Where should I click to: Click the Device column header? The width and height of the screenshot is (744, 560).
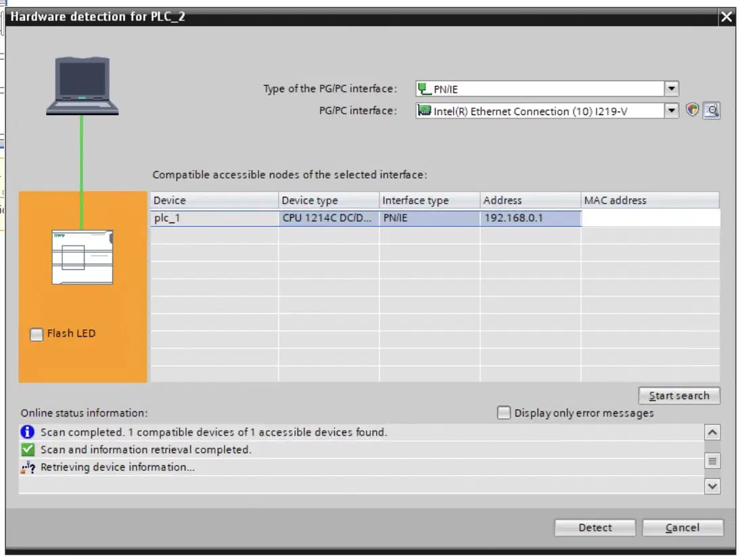tap(214, 200)
